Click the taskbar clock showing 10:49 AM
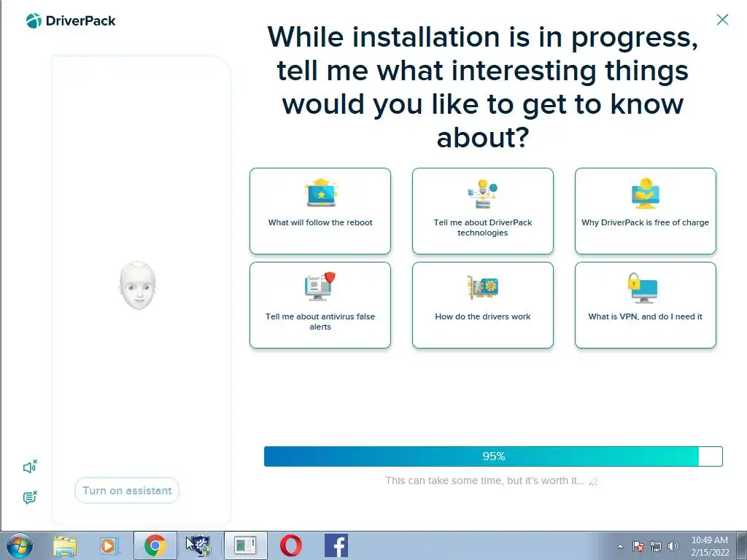The width and height of the screenshot is (747, 560). coord(710,546)
